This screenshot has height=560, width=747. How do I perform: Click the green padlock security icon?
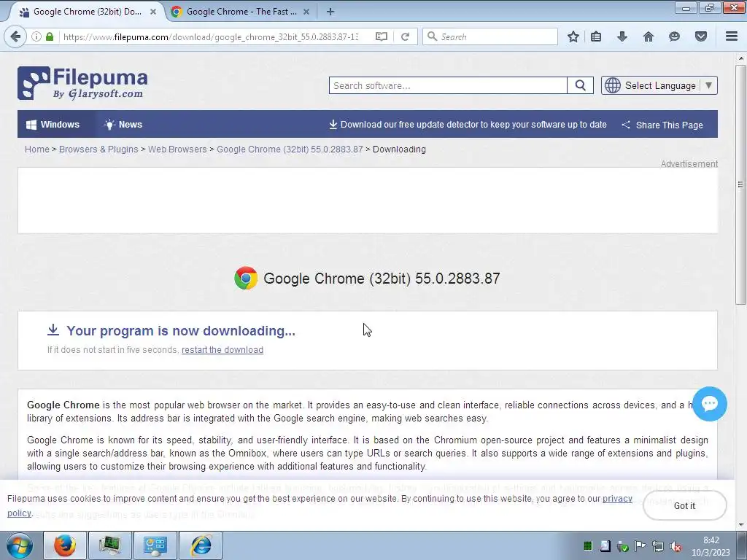[50, 36]
